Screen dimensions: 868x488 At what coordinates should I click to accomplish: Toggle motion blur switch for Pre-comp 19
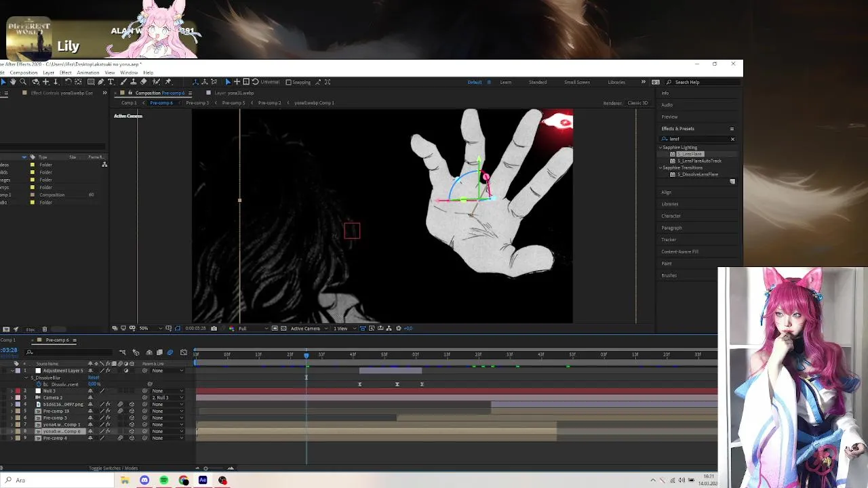click(x=120, y=411)
